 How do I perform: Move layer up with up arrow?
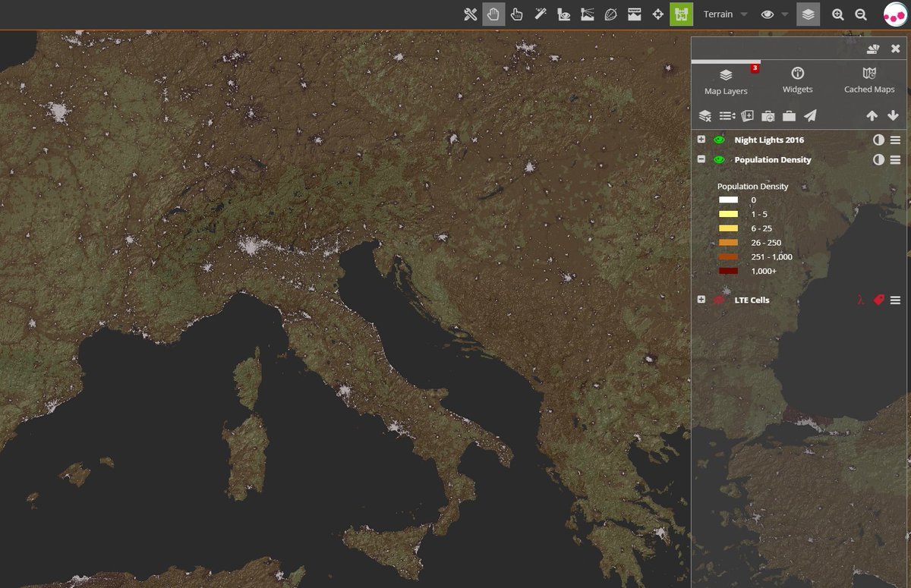point(872,116)
